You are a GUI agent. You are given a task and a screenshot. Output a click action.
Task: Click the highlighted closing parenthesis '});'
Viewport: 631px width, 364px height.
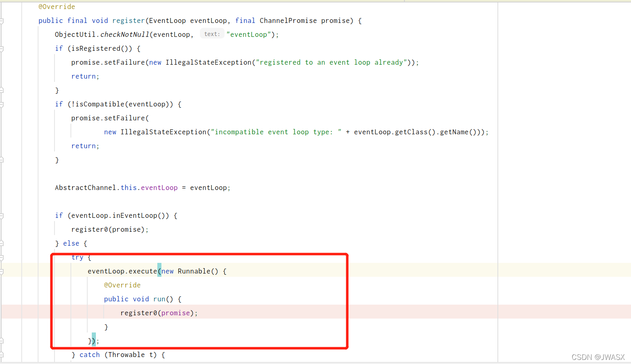(94, 341)
